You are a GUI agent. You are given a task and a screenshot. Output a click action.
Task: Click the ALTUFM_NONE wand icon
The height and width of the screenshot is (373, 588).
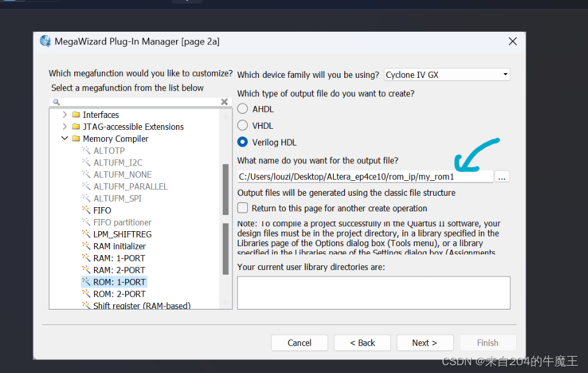point(86,174)
